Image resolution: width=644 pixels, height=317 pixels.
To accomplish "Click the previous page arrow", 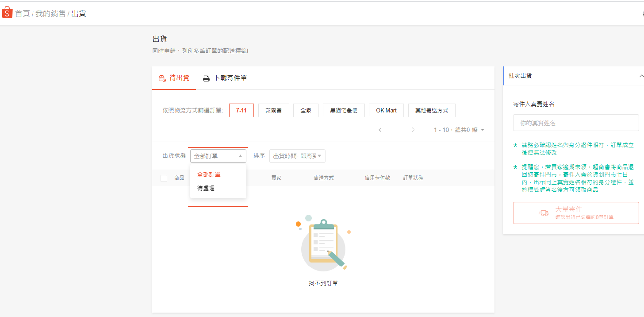I will pos(380,130).
